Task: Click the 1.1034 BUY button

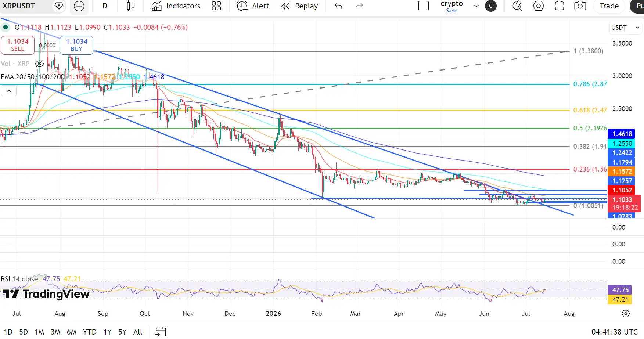Action: tap(76, 45)
